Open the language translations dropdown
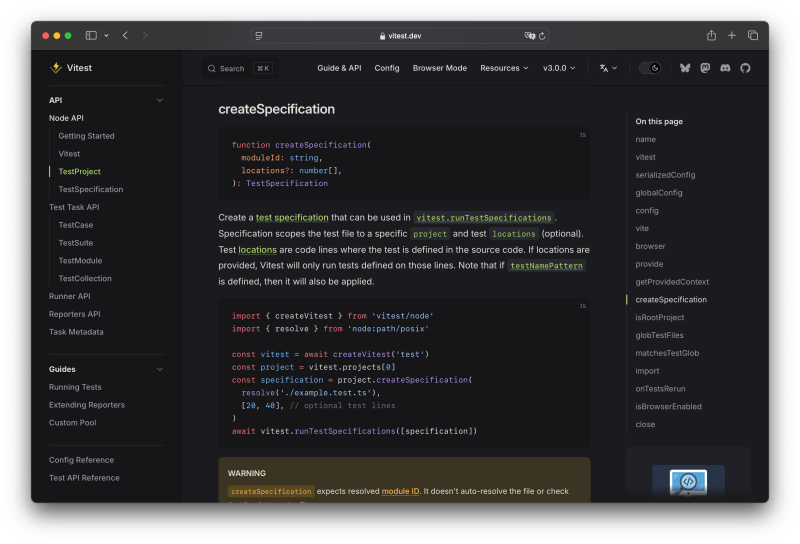 608,68
